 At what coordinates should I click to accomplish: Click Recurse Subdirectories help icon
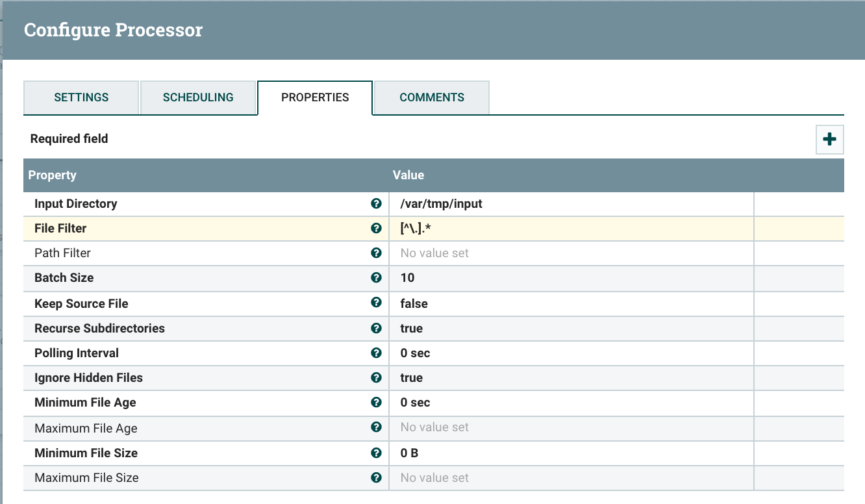(x=376, y=328)
